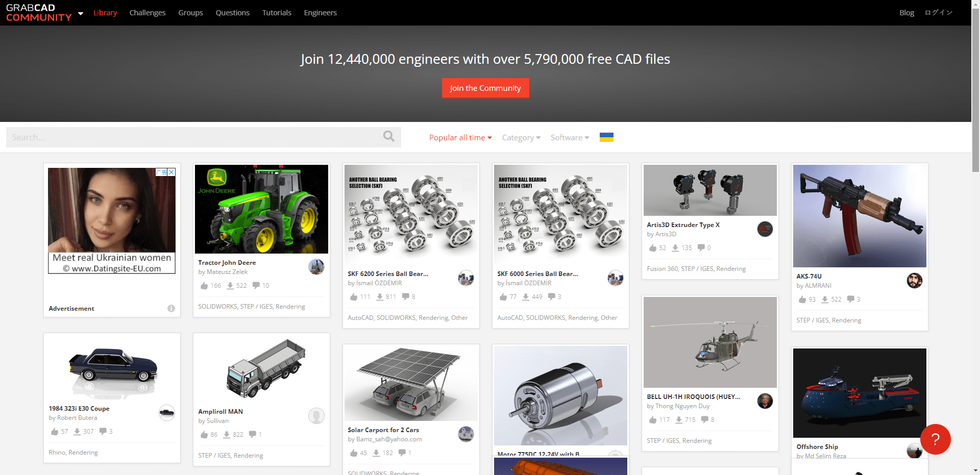This screenshot has width=980, height=475.
Task: Open the 1984 323i E30 Coupe thumbnail
Action: [x=112, y=367]
